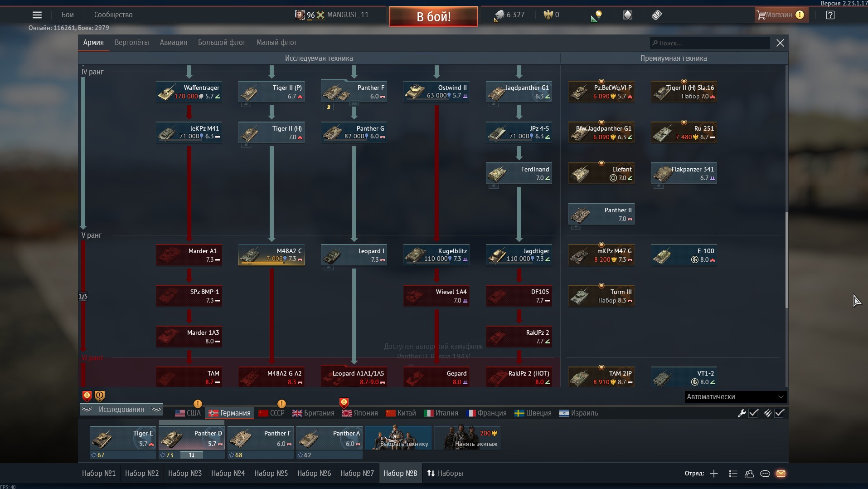Open player profile MANGUST_11
Viewport: 868px width, 489px height.
click(347, 15)
